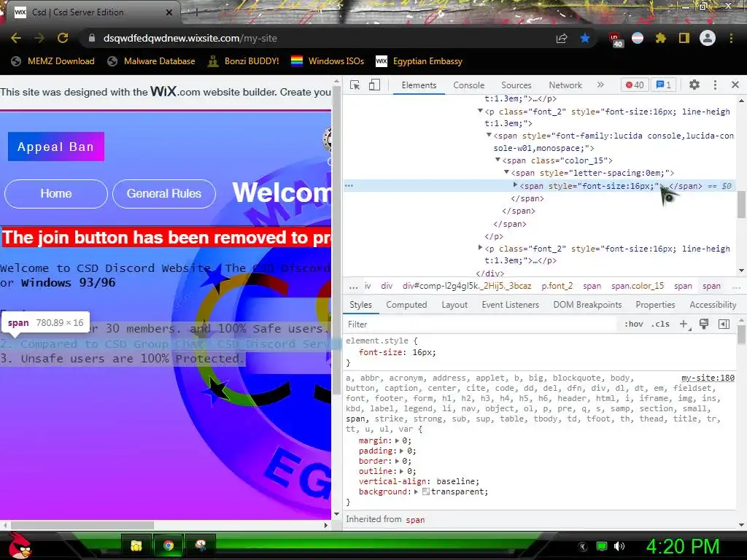Collapse the span class color_15 node
747x560 pixels.
(498, 160)
